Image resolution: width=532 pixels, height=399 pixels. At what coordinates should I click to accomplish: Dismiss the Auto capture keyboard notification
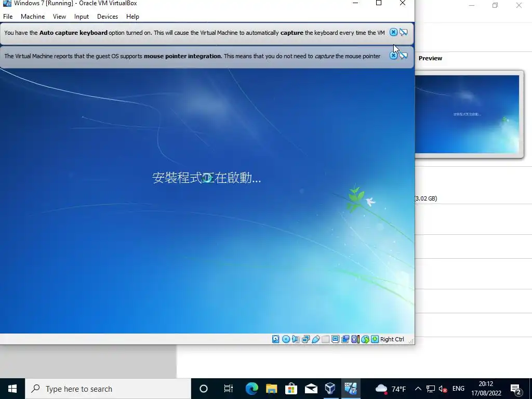coord(393,32)
